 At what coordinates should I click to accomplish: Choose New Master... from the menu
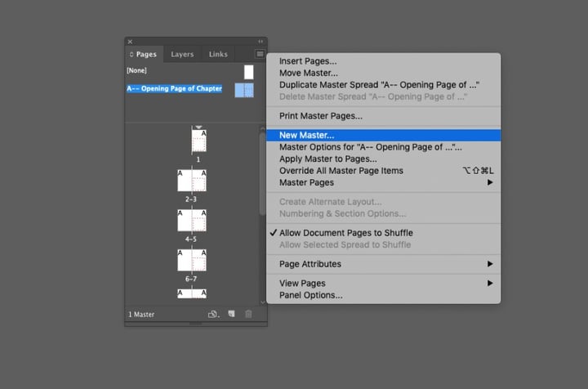click(x=383, y=136)
